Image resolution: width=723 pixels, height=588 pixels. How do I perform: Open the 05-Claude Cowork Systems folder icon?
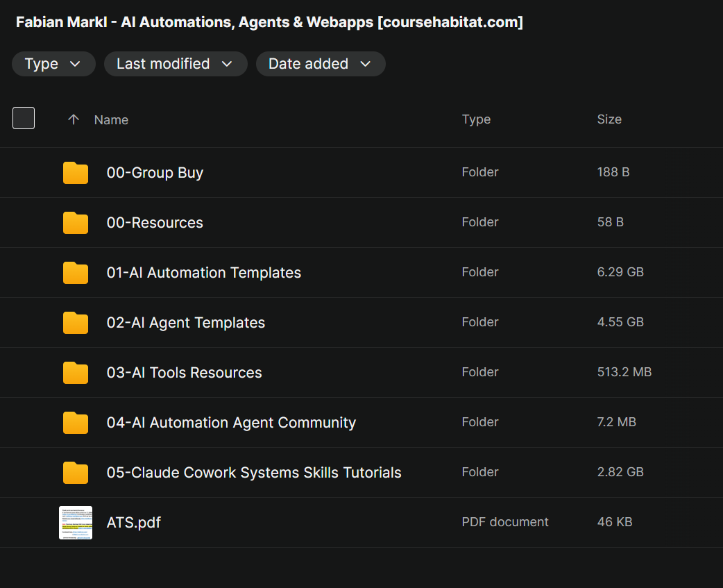click(x=76, y=473)
